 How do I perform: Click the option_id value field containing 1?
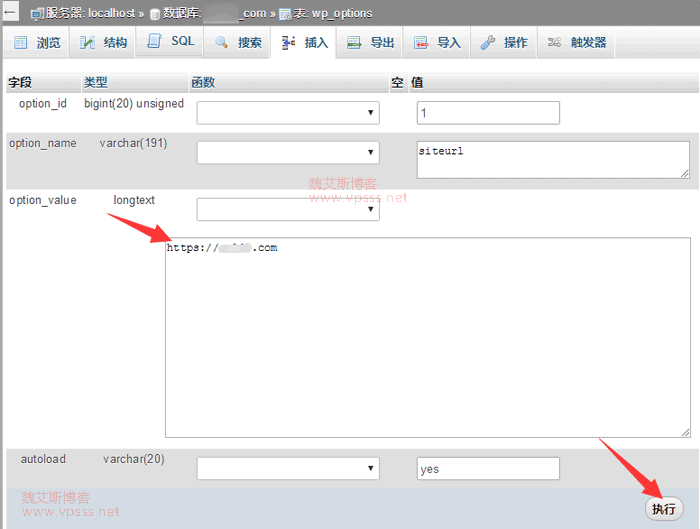coord(487,113)
